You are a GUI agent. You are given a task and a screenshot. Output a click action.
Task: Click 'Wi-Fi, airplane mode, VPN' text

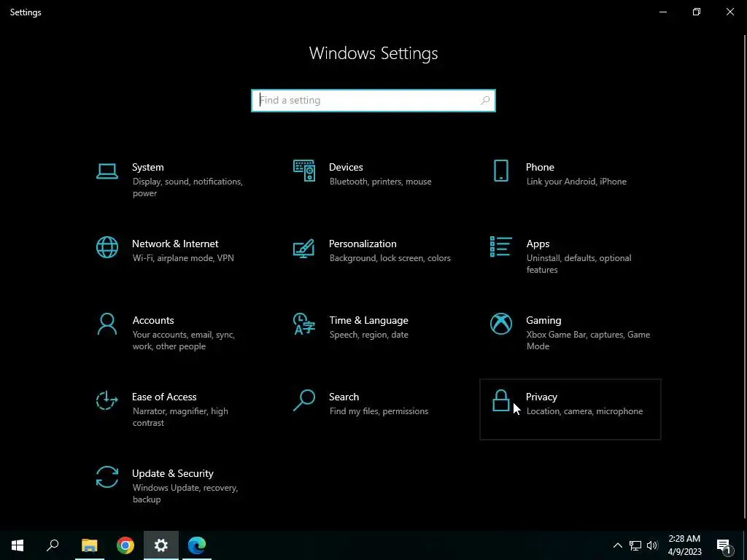tap(183, 258)
